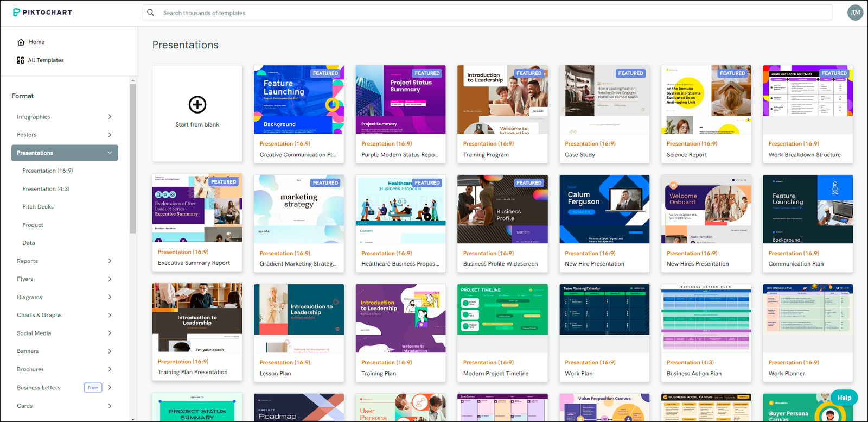Select Product subcategory

coord(33,225)
